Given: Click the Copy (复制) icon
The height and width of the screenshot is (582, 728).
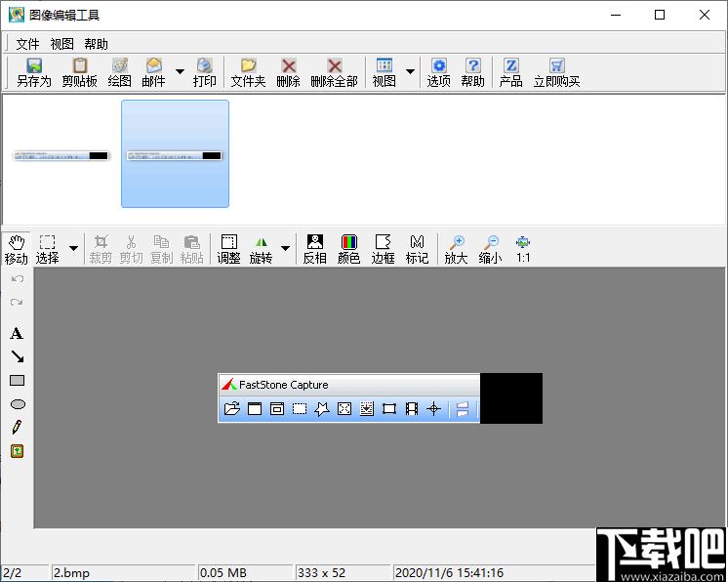Looking at the screenshot, I should 161,250.
